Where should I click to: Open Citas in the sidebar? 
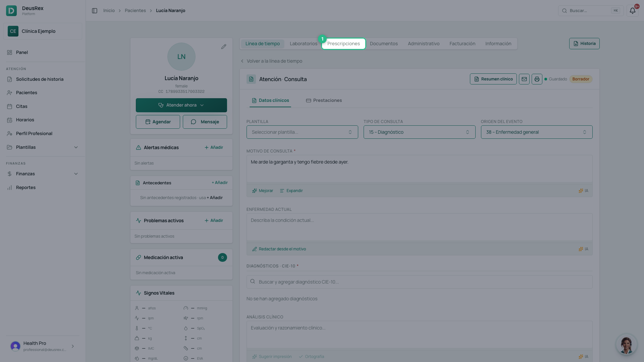[43, 106]
